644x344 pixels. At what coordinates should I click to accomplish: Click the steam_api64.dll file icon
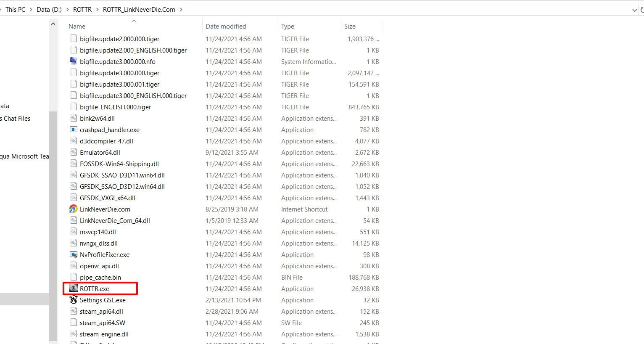coord(73,311)
